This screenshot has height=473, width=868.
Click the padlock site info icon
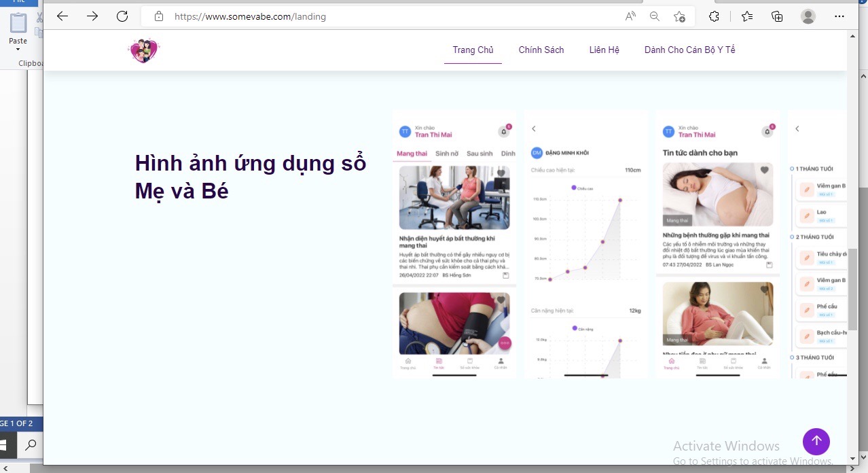coord(159,16)
